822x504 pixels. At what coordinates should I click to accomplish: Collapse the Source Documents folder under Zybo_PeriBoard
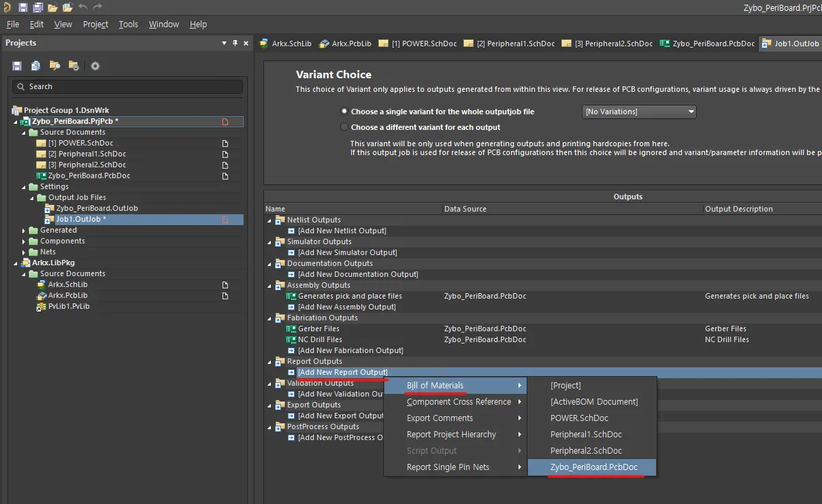coord(24,132)
